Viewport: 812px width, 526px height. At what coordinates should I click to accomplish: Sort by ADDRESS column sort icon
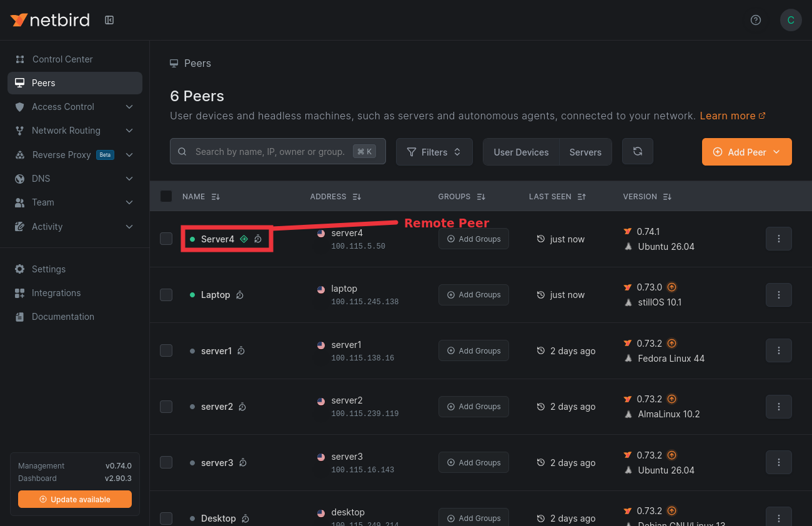tap(357, 196)
